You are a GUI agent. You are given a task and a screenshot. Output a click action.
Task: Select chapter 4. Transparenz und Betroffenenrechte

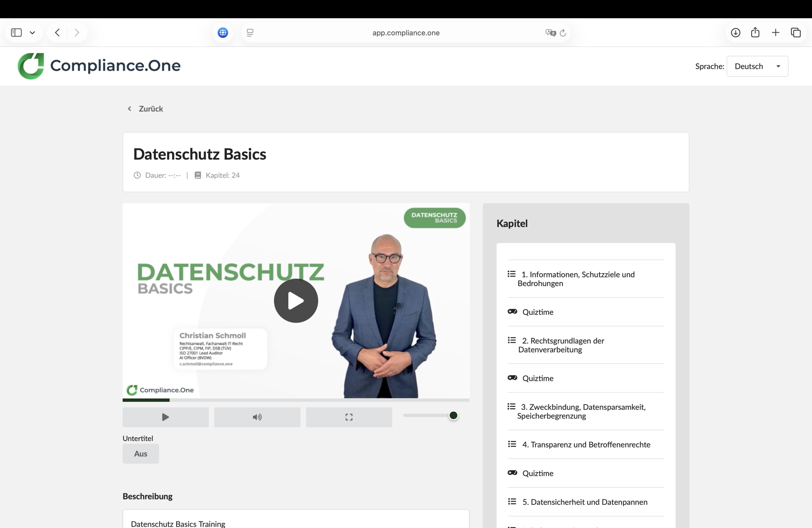586,444
